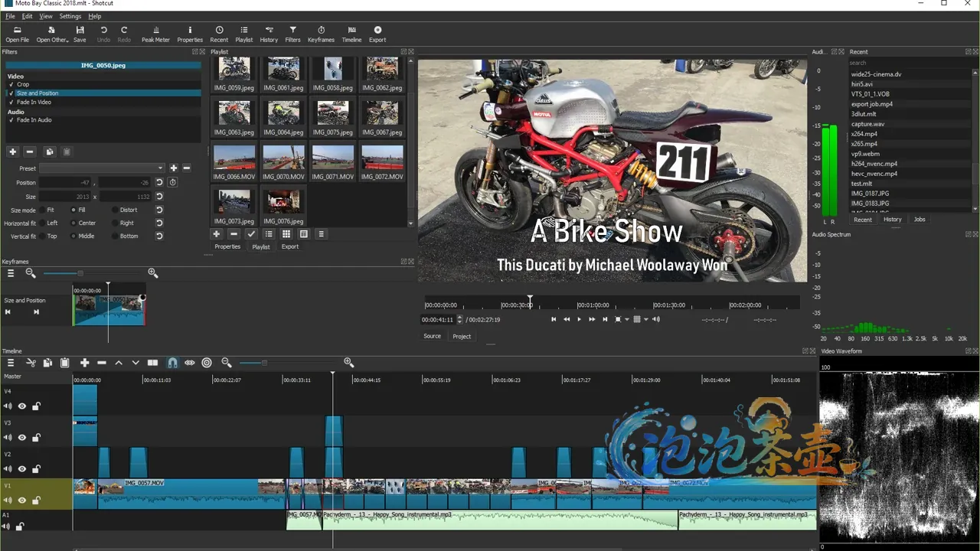
Task: Cut the selection using the scissors icon in the timeline
Action: (x=31, y=363)
